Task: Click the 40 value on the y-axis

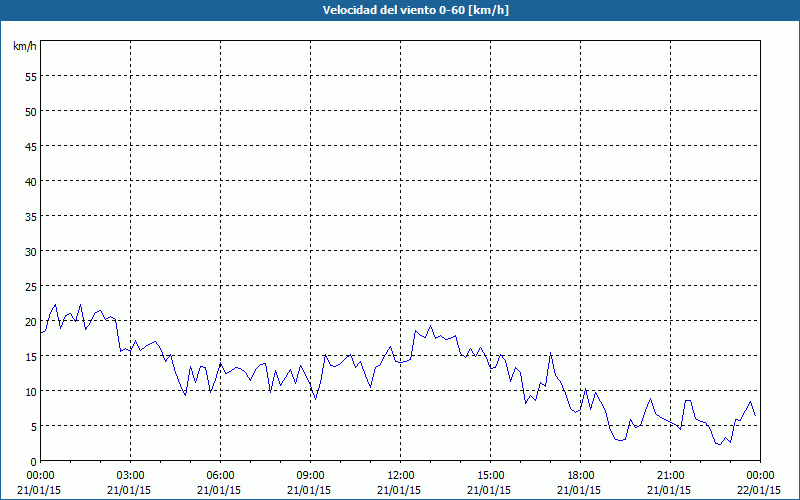Action: [x=31, y=182]
